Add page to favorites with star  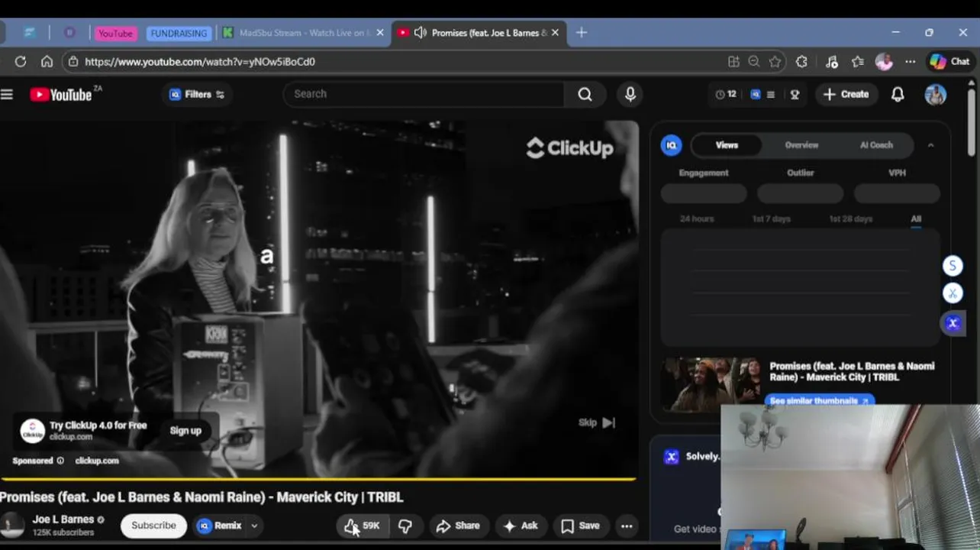775,61
